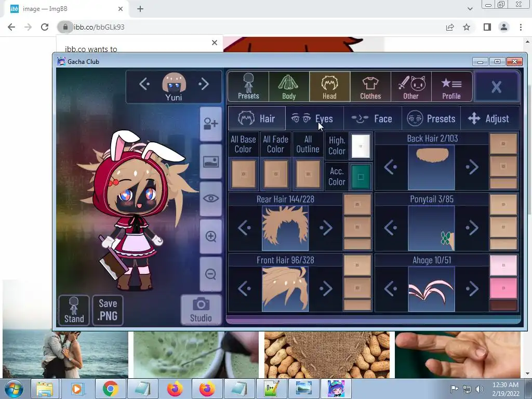
Task: Open the Clothes category
Action: (x=370, y=87)
